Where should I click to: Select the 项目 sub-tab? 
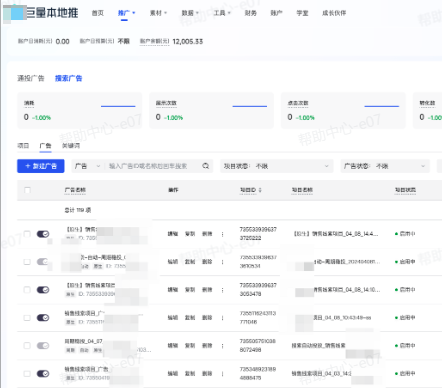point(23,146)
